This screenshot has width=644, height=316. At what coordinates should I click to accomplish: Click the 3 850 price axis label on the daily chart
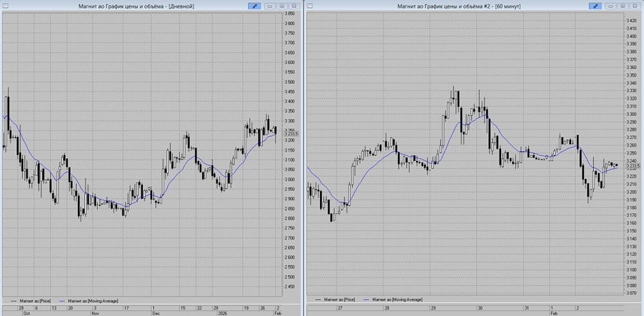[x=290, y=14]
